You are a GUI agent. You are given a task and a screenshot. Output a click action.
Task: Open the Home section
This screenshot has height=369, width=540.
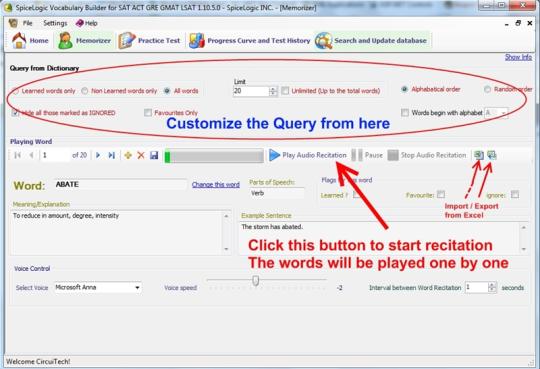30,41
